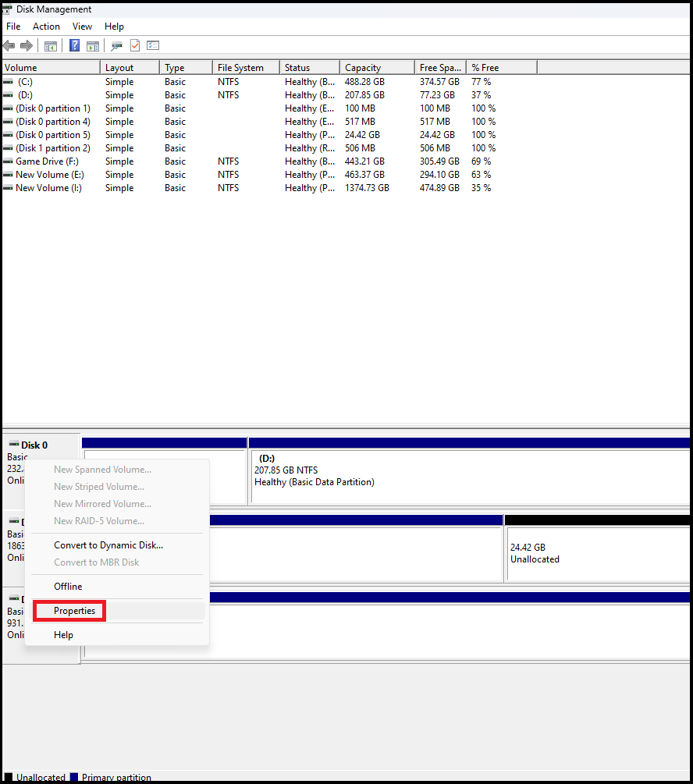This screenshot has height=784, width=693.
Task: Open the settings list toolbar icon
Action: 153,46
